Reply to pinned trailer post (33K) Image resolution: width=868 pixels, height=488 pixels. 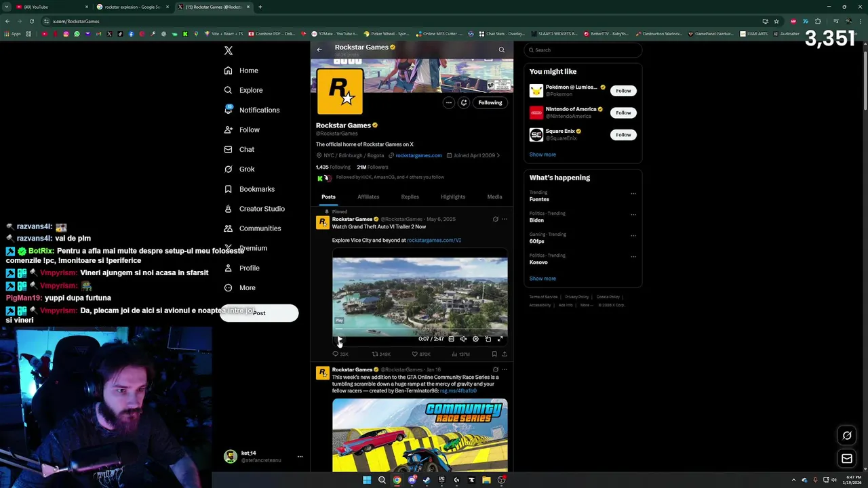[340, 354]
